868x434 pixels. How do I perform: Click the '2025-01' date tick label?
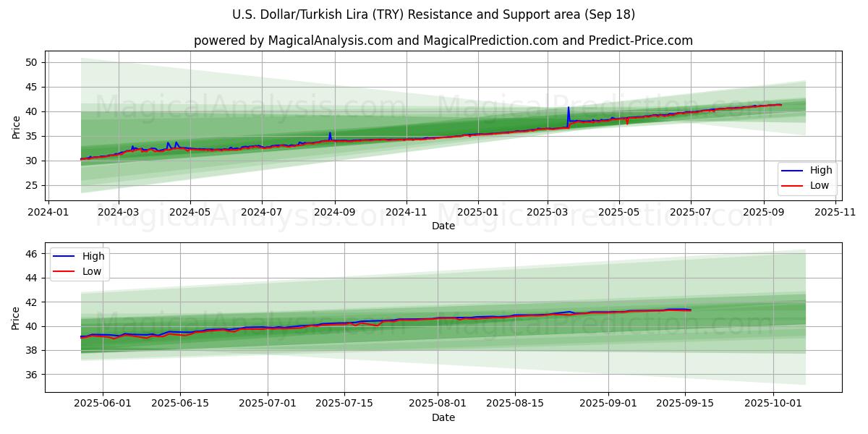(x=477, y=212)
